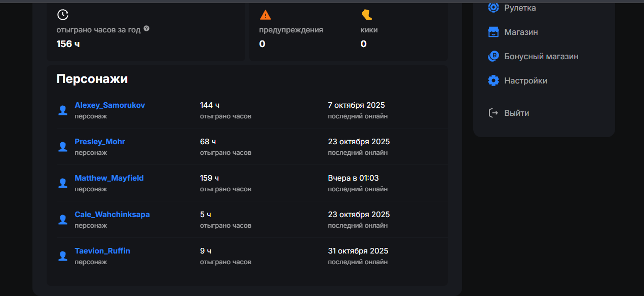This screenshot has height=296, width=644.
Task: Open the Рулетка menu item
Action: [520, 8]
